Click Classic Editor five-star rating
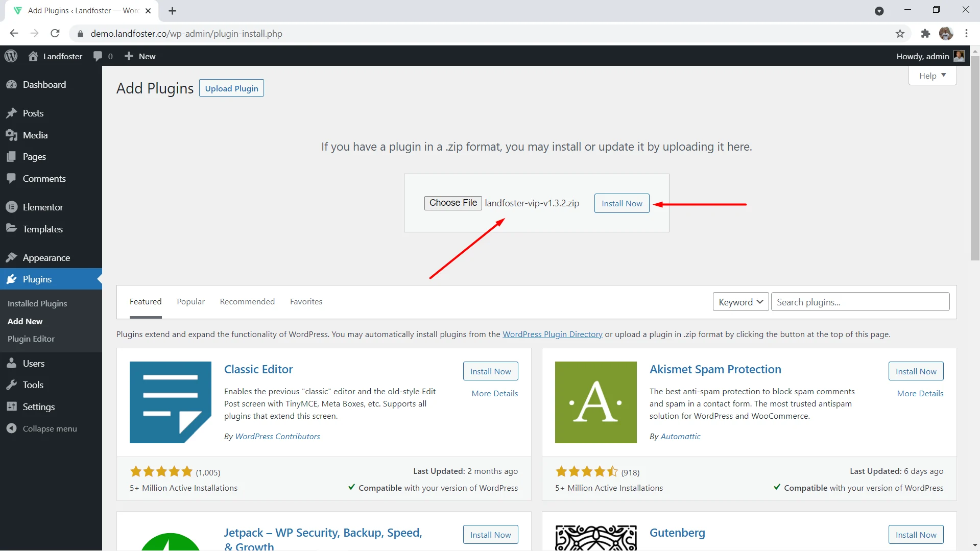 161,472
